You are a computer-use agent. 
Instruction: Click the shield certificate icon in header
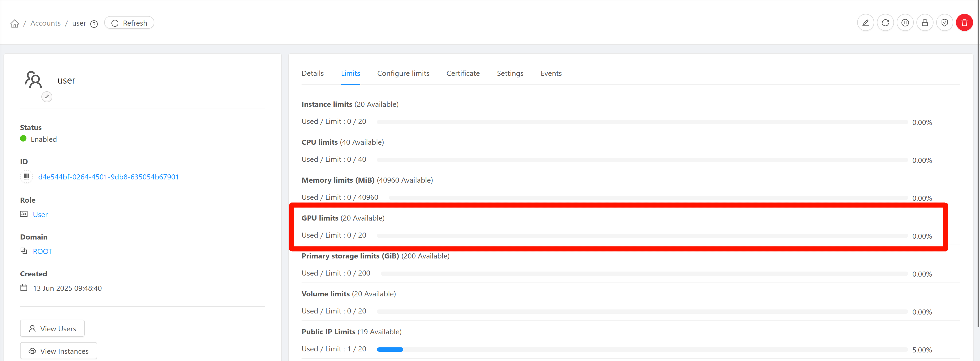tap(944, 23)
